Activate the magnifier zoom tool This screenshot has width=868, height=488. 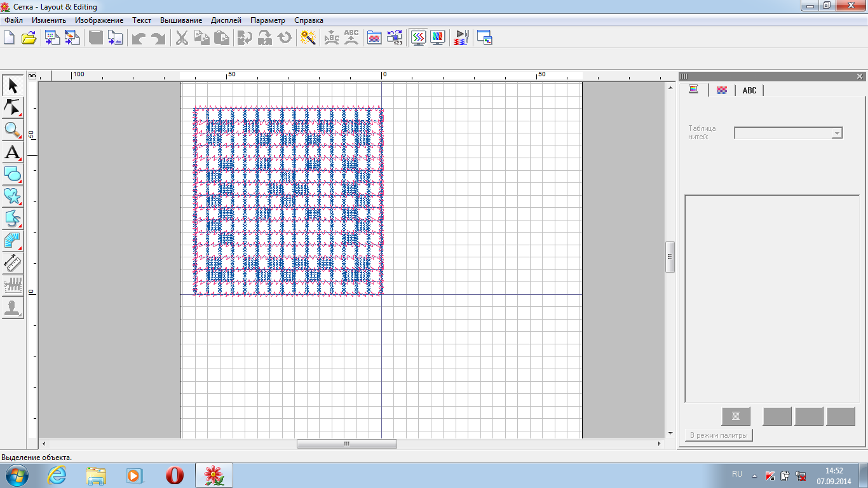coord(13,130)
